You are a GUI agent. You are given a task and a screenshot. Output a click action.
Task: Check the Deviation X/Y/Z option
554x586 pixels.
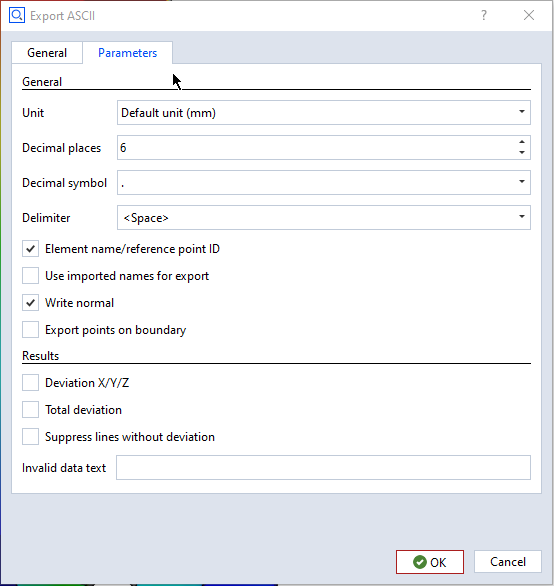(30, 383)
